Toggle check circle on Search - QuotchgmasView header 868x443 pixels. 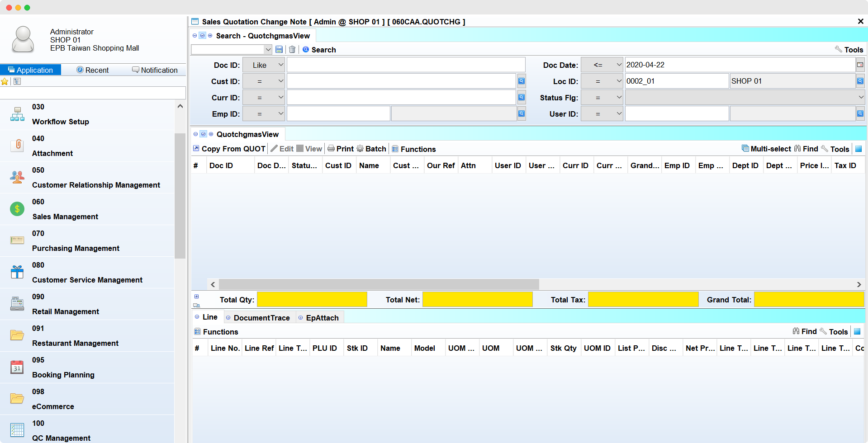[x=202, y=36]
